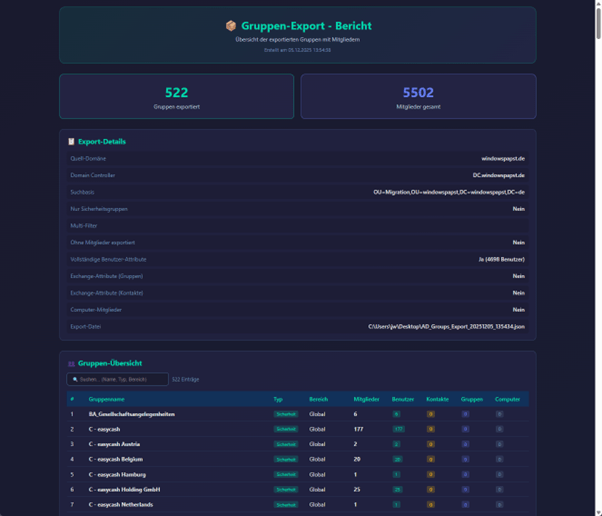Image resolution: width=602 pixels, height=516 pixels.
Task: Click the magnifier icon in the search box
Action: tap(75, 380)
